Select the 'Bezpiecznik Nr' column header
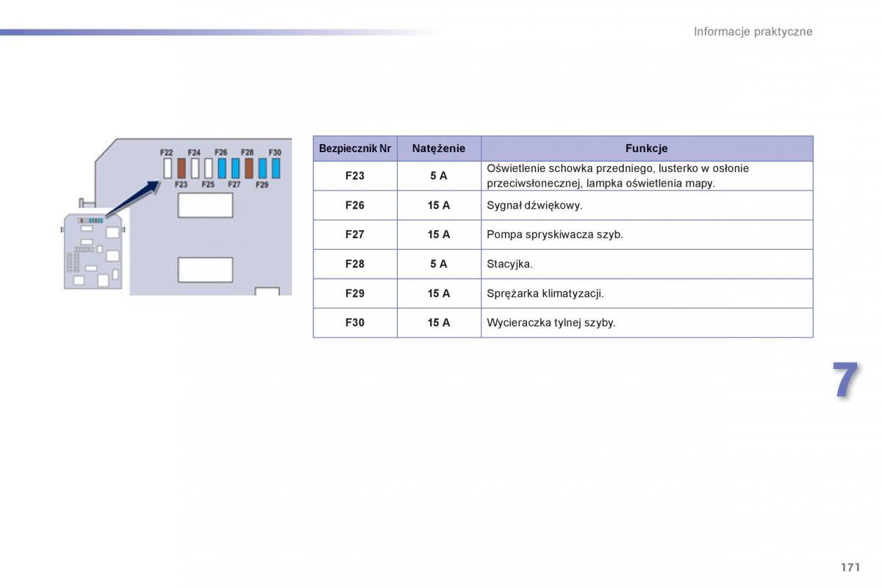The height and width of the screenshot is (588, 882). (x=355, y=148)
